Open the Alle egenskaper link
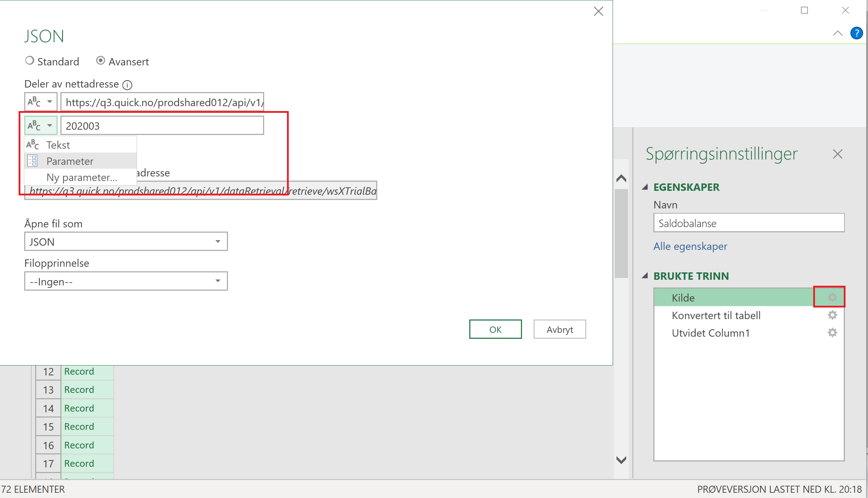This screenshot has width=868, height=498. coord(690,246)
